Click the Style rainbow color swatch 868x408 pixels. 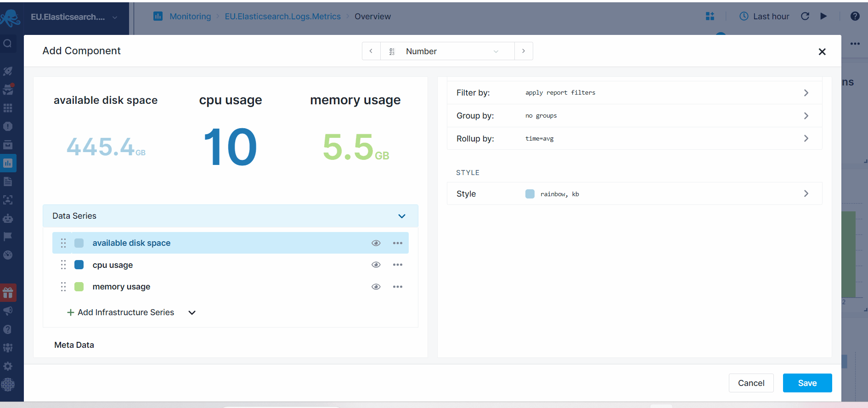(x=530, y=194)
